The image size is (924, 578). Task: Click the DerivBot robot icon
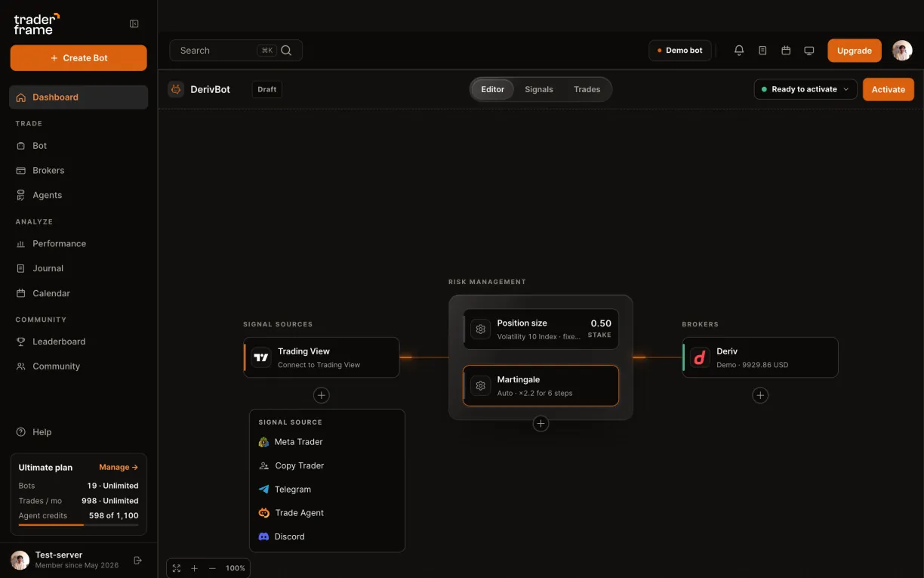pos(176,89)
